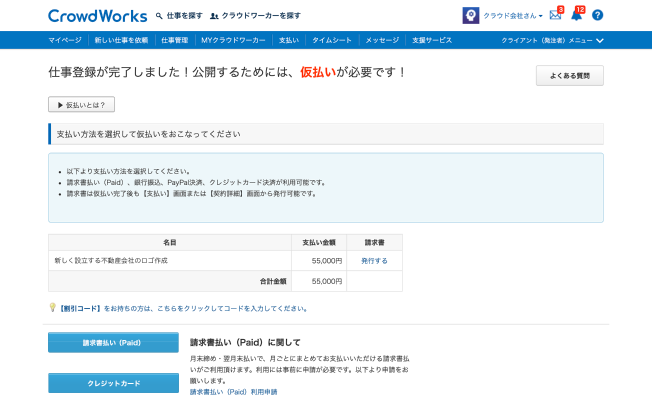The image size is (652, 400).
Task: Open the 請求書払い（Paid）利用申請 link
Action: (233, 392)
